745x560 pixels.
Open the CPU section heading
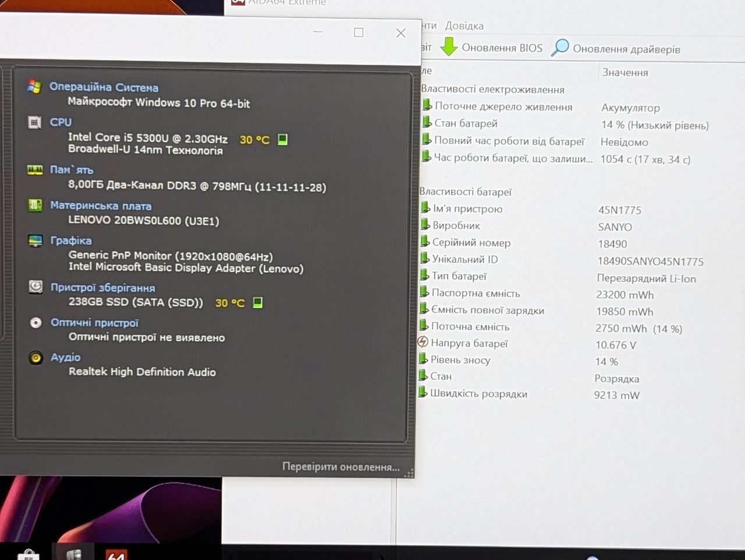coord(61,122)
